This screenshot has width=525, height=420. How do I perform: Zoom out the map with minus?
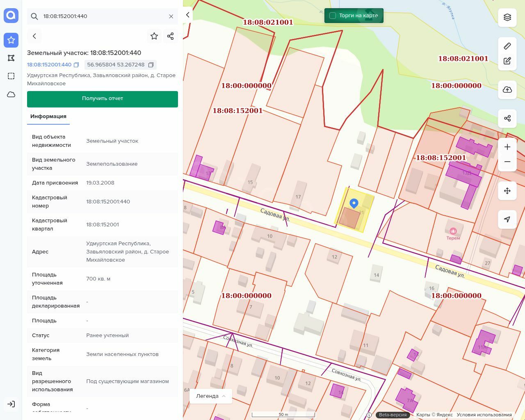click(507, 162)
